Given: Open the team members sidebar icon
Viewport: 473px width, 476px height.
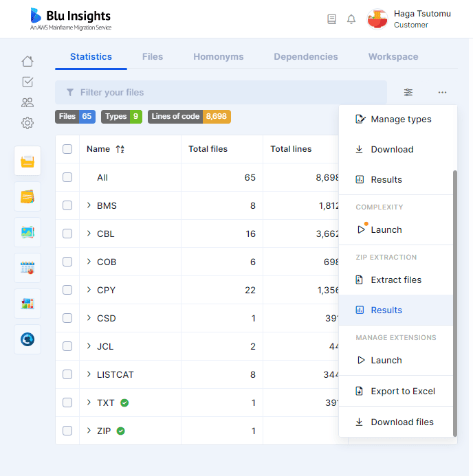Looking at the screenshot, I should pos(27,102).
